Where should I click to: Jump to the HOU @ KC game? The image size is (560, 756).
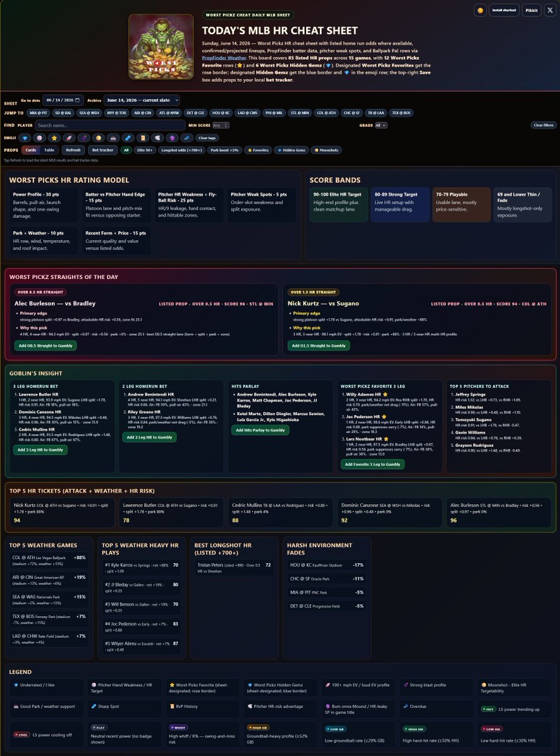coord(220,113)
